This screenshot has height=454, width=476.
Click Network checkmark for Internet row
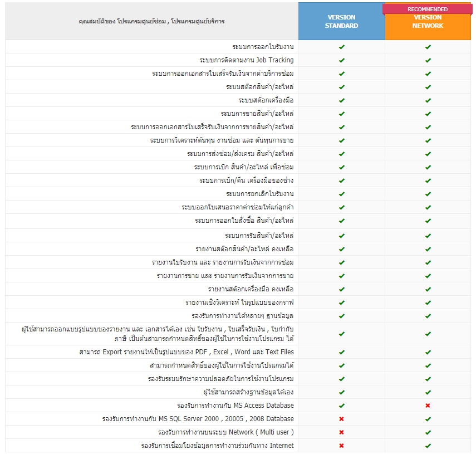428,446
